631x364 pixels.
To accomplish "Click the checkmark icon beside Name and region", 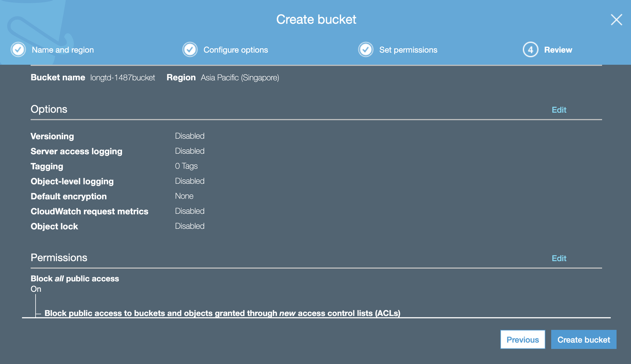I will pyautogui.click(x=18, y=50).
